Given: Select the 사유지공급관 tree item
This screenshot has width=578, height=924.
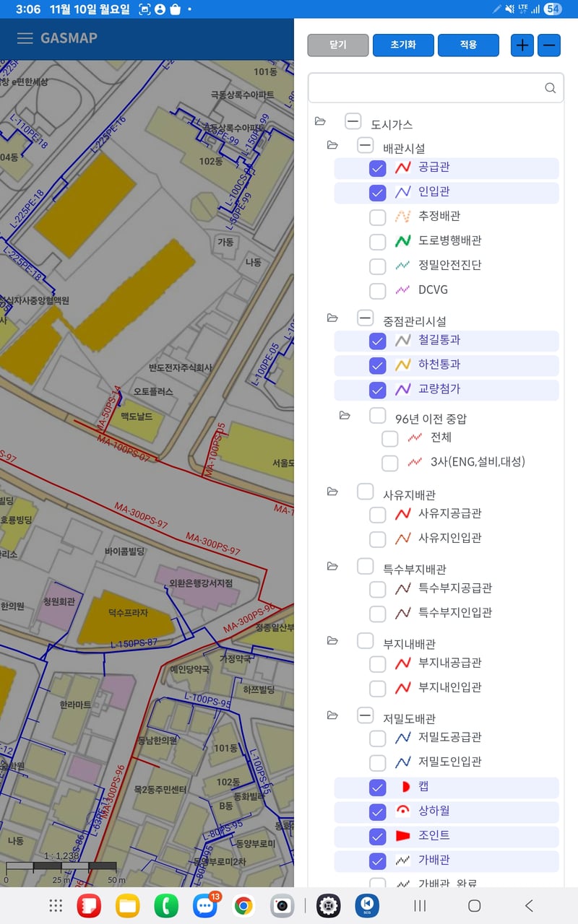Looking at the screenshot, I should point(460,514).
